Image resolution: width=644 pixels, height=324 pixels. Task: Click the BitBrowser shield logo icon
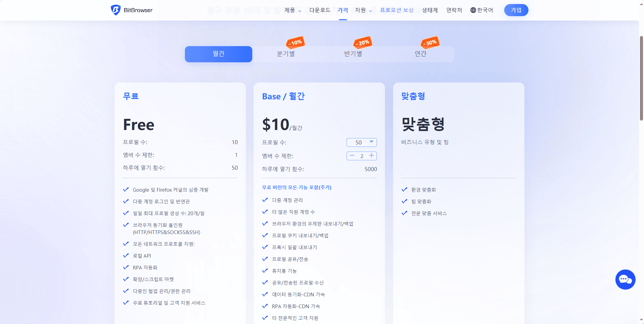pyautogui.click(x=116, y=10)
